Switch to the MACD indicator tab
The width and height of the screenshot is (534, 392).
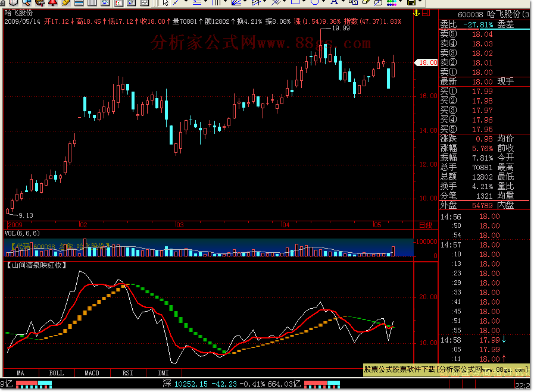92,373
